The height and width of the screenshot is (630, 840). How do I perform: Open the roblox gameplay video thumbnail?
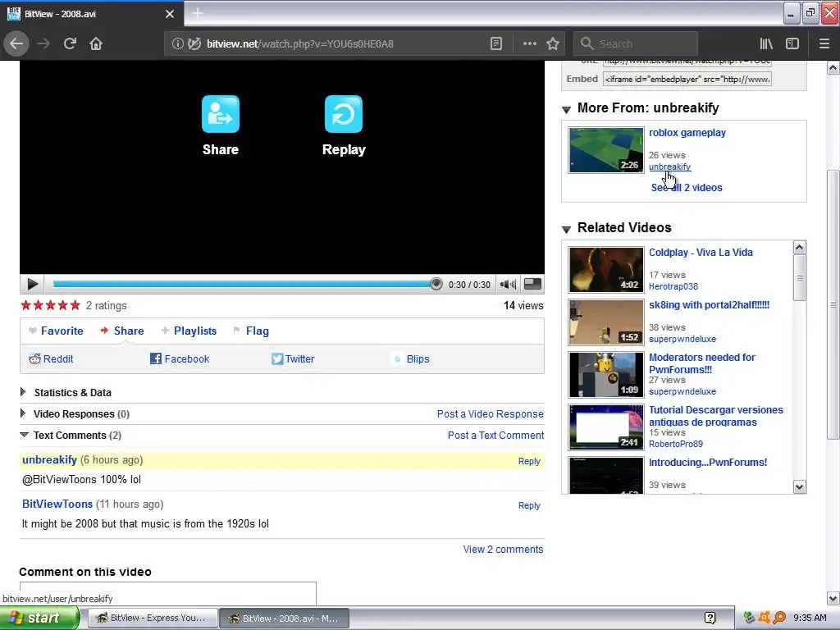click(x=606, y=150)
